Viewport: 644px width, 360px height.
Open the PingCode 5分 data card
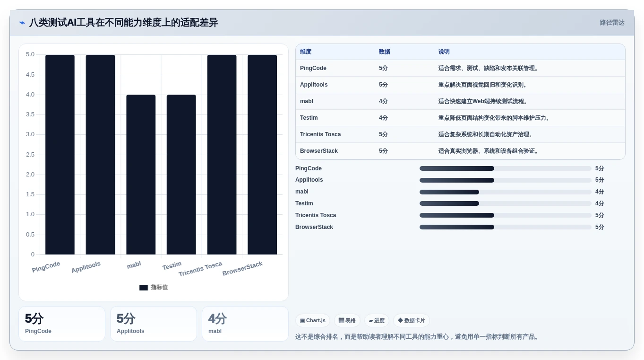point(62,324)
